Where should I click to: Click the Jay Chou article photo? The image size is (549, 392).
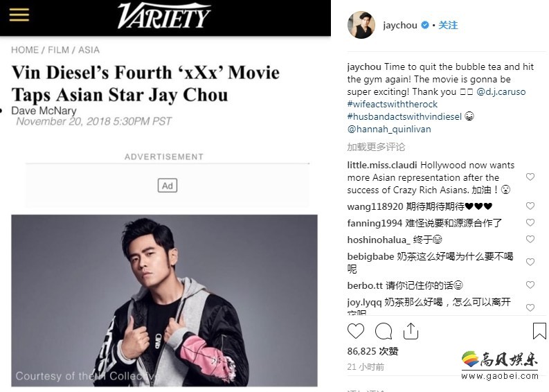pos(164,301)
